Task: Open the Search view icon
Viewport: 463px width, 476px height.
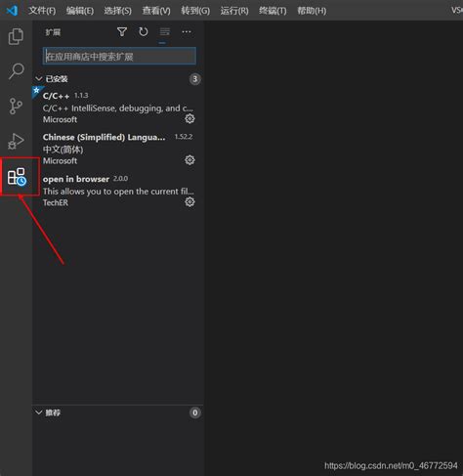Action: tap(16, 71)
